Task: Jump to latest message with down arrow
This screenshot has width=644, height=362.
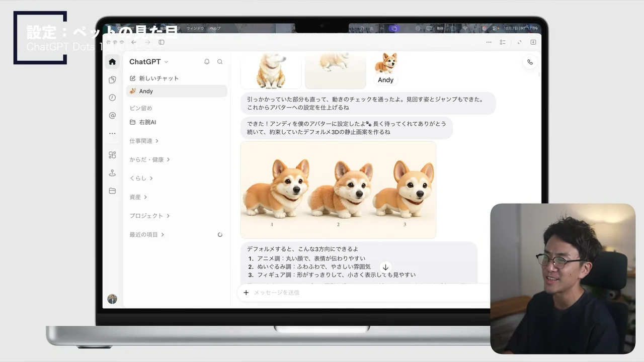Action: [385, 267]
